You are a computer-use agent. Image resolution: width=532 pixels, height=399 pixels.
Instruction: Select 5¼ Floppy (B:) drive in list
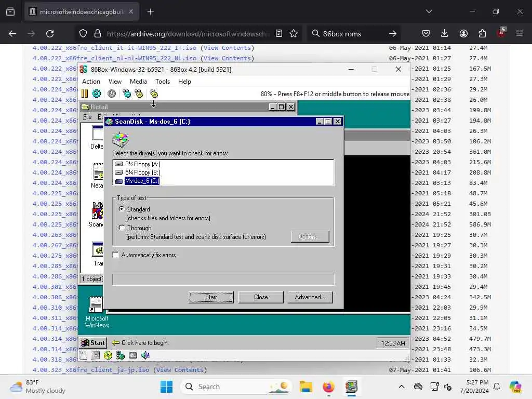(x=138, y=172)
